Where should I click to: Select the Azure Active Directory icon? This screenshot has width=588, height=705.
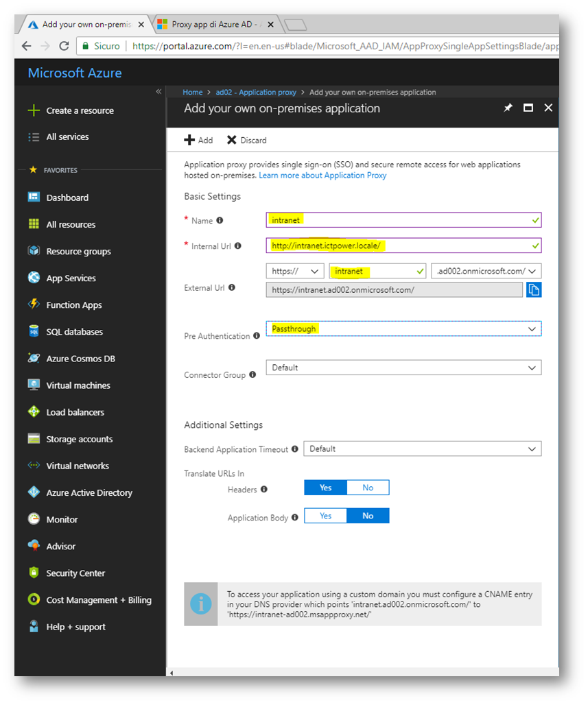click(34, 492)
